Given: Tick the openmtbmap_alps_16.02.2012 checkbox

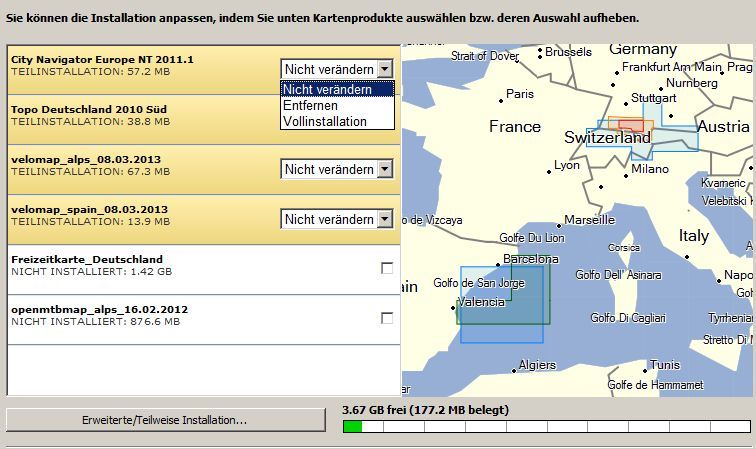Looking at the screenshot, I should pyautogui.click(x=387, y=317).
